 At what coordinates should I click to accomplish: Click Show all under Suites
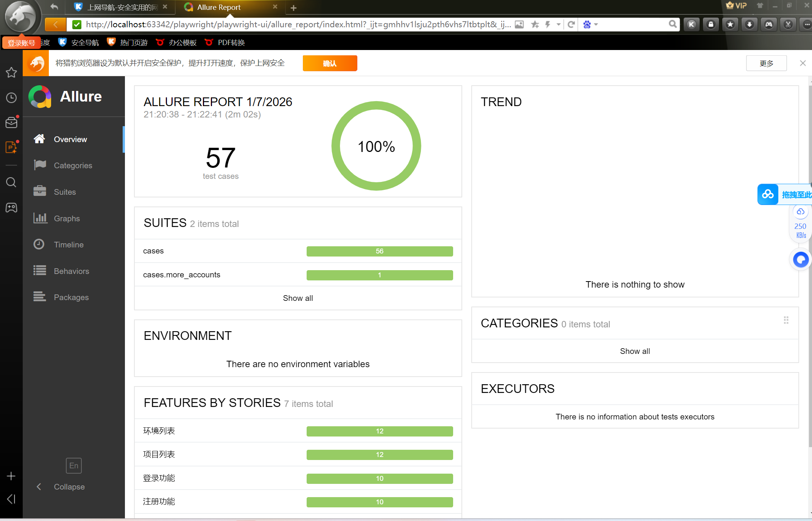[298, 298]
